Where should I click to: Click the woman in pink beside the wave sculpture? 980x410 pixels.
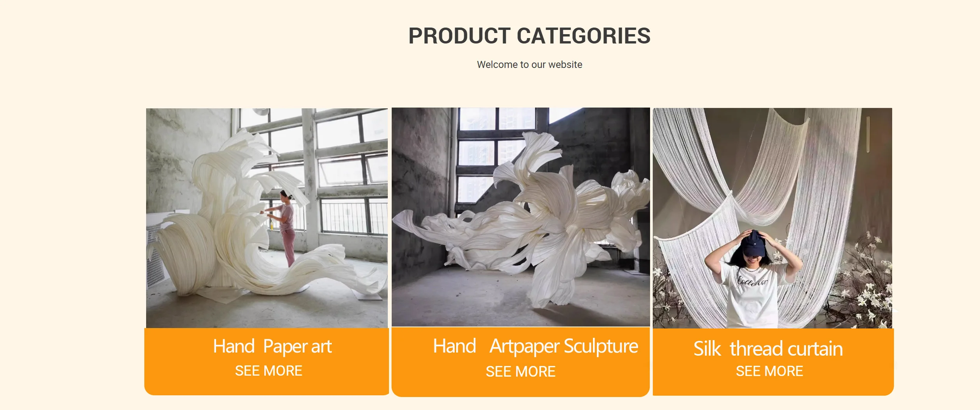click(284, 228)
